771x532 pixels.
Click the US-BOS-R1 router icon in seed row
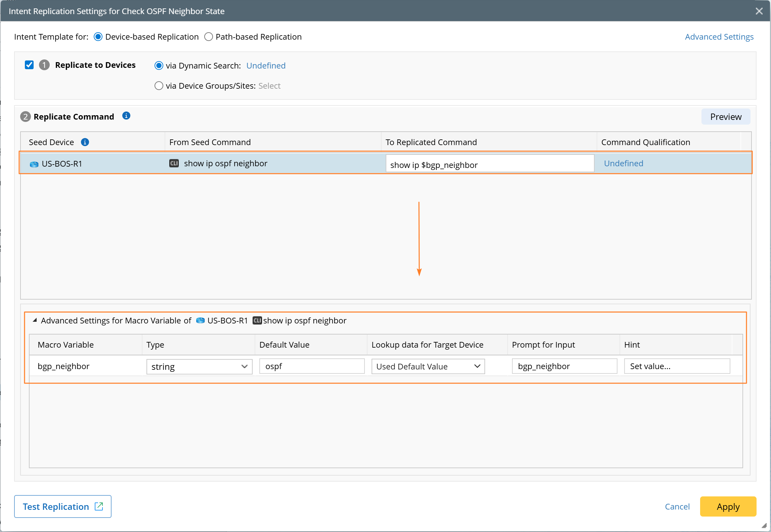pos(34,164)
